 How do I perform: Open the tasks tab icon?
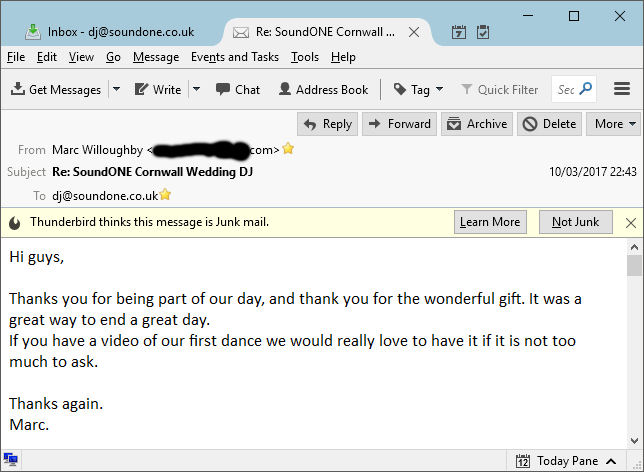[483, 32]
